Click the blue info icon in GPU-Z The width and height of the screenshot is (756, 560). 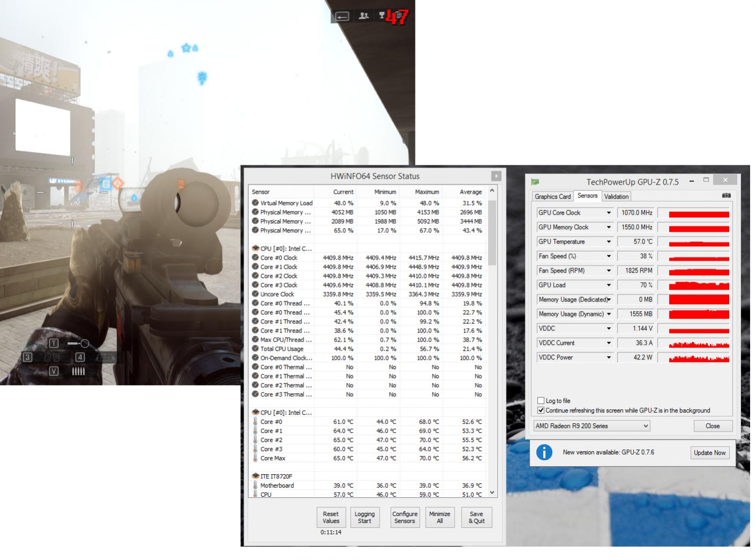[544, 452]
